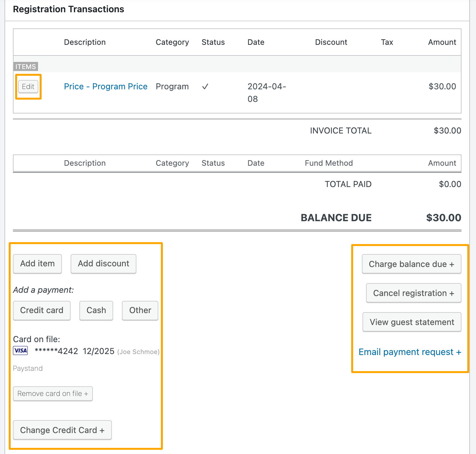Select Other as payment method
The height and width of the screenshot is (454, 476).
[x=140, y=310]
